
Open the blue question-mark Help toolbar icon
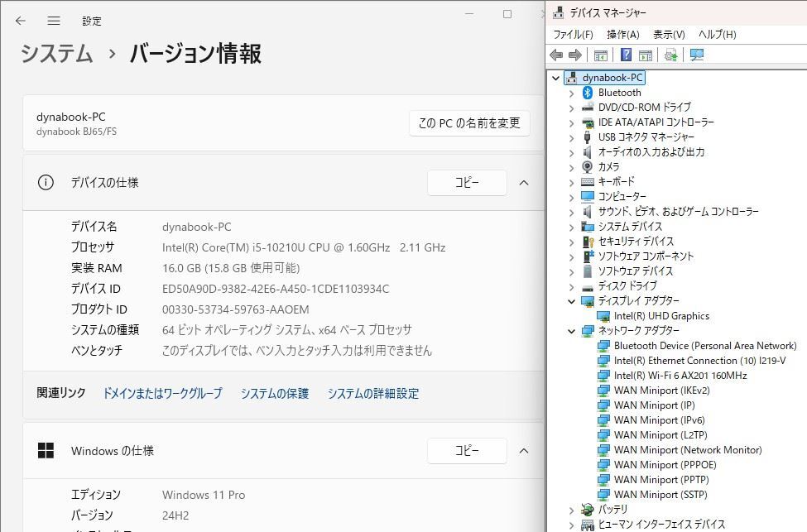[626, 55]
